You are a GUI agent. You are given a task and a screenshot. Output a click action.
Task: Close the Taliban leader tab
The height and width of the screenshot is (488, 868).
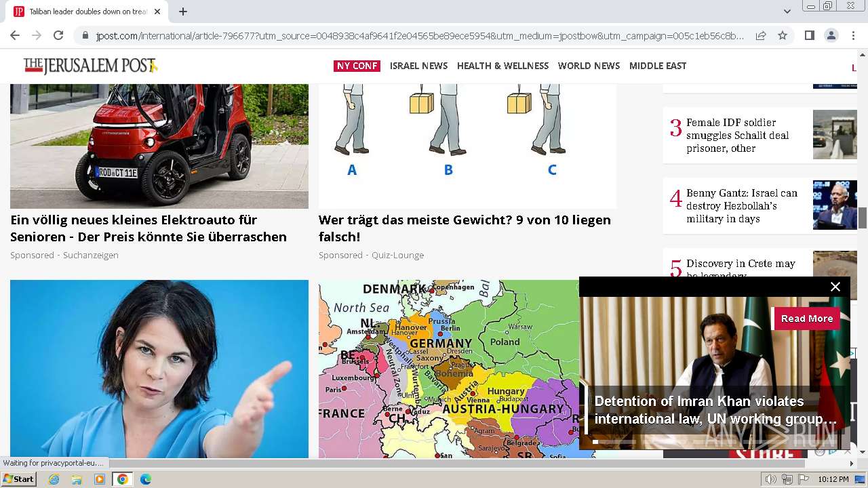(x=157, y=12)
